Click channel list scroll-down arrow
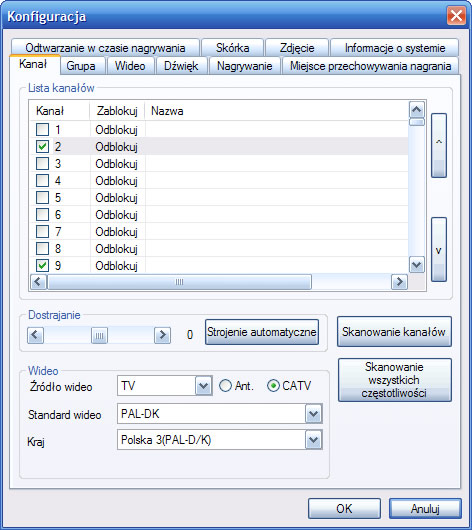Image resolution: width=472 pixels, height=530 pixels. click(x=417, y=265)
